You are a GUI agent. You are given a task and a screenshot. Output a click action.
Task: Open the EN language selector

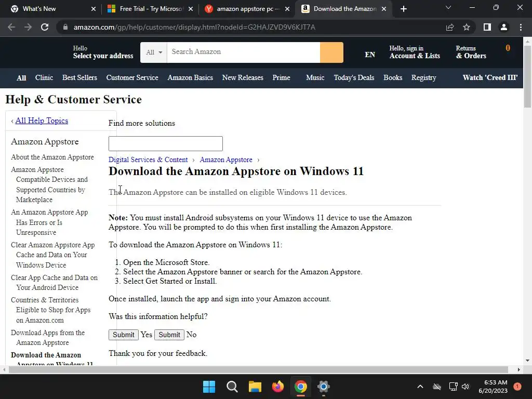370,55
